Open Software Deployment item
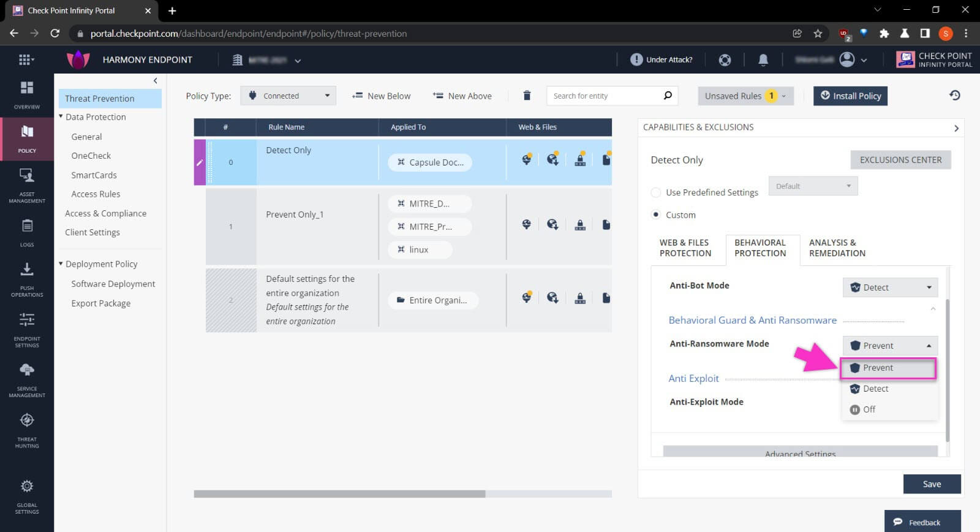980x532 pixels. pos(113,284)
